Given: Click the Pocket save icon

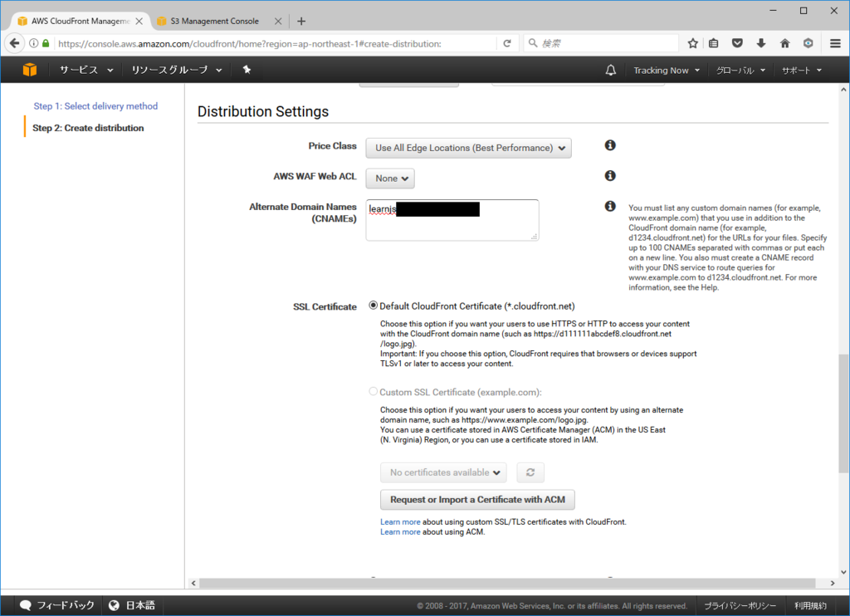Looking at the screenshot, I should coord(737,43).
